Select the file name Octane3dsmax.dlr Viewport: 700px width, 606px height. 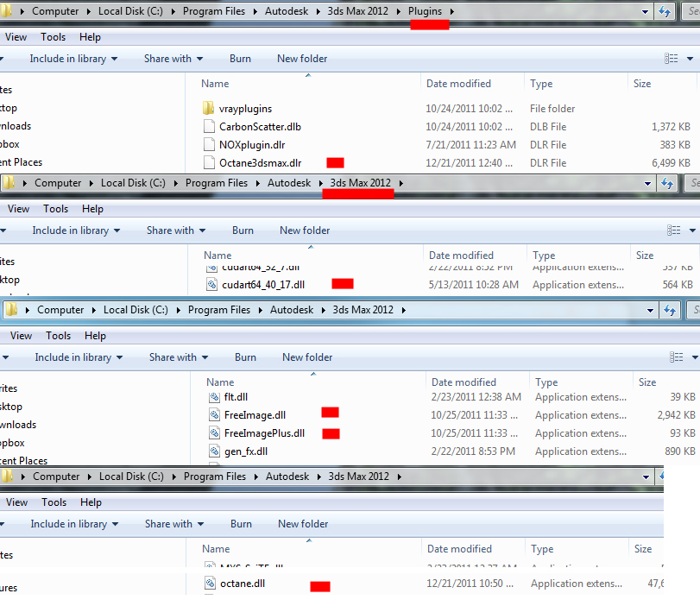[x=261, y=163]
